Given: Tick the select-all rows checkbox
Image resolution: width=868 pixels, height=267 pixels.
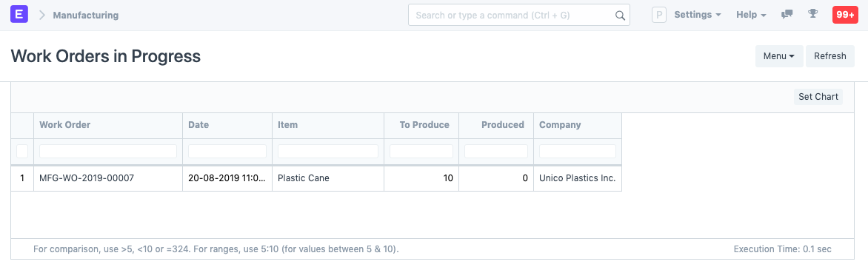Looking at the screenshot, I should click(x=22, y=151).
